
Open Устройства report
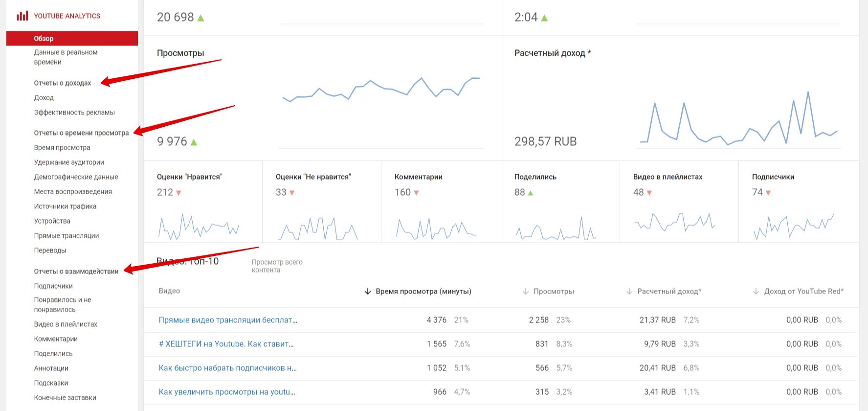(x=52, y=221)
